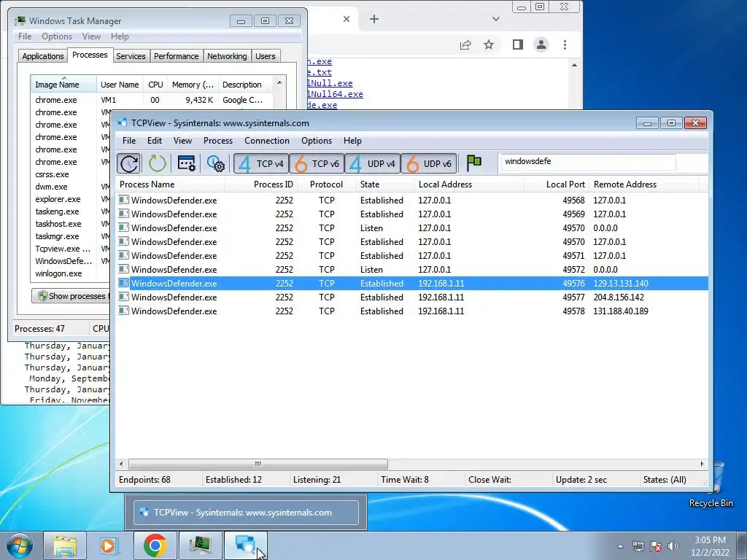Open Chrome profile avatar icon
The height and width of the screenshot is (560, 747).
(541, 44)
